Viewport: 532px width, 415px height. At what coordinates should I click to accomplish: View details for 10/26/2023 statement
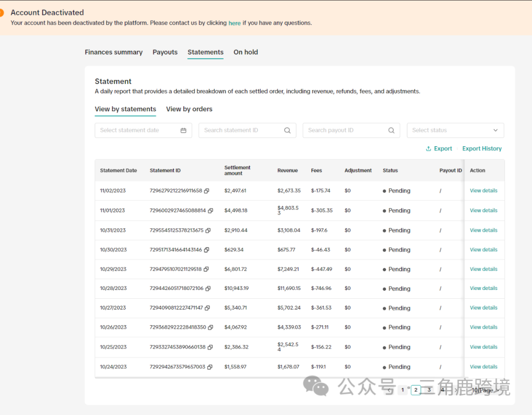coord(484,327)
